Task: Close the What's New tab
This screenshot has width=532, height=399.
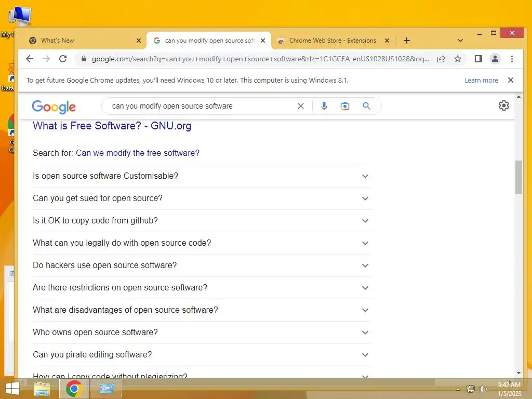Action: click(138, 41)
